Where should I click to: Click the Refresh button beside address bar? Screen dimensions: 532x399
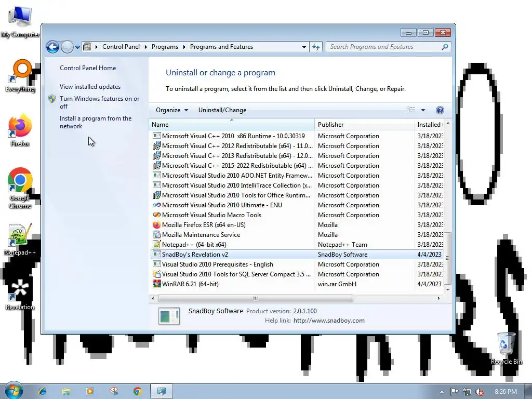pyautogui.click(x=316, y=47)
